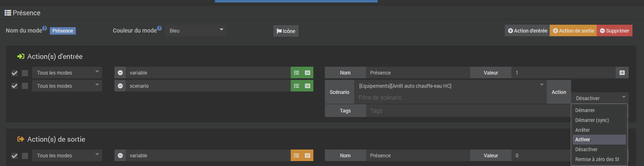Uncheck the first checkbox on entry variable row
The height and width of the screenshot is (166, 644).
pyautogui.click(x=14, y=73)
